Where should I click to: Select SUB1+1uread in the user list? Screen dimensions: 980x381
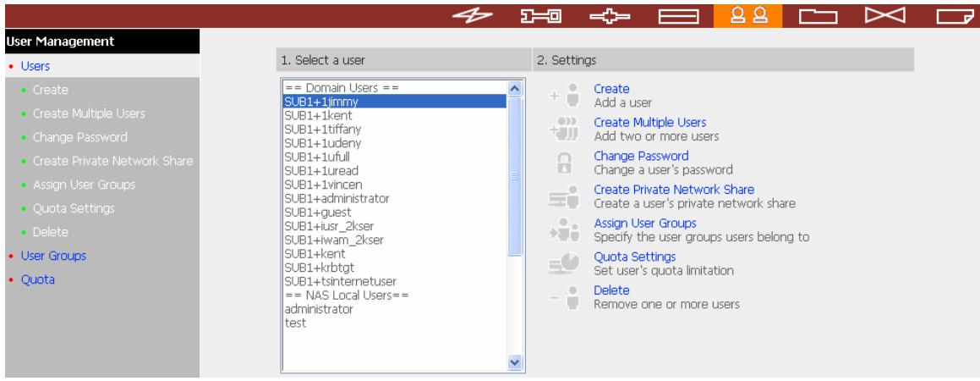(x=394, y=171)
